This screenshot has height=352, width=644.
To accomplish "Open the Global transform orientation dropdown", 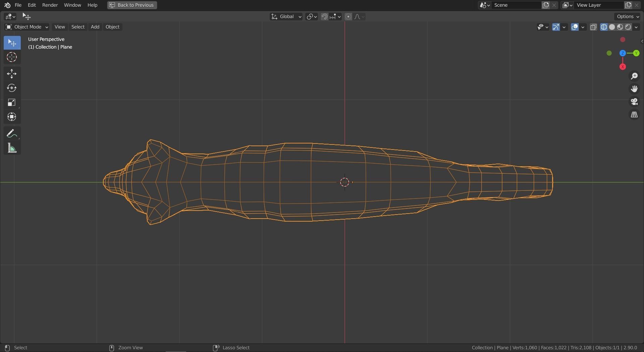I will pos(286,17).
